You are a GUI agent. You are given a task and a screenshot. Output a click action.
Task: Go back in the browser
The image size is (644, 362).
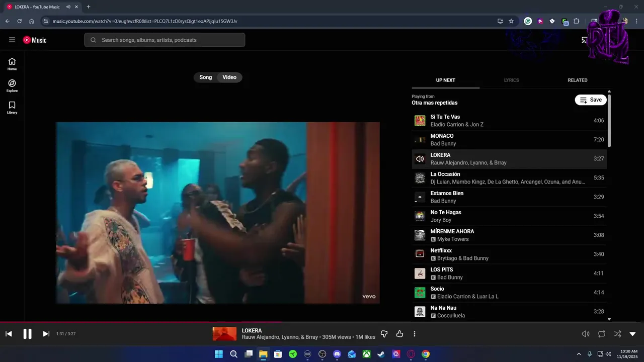[x=7, y=21]
